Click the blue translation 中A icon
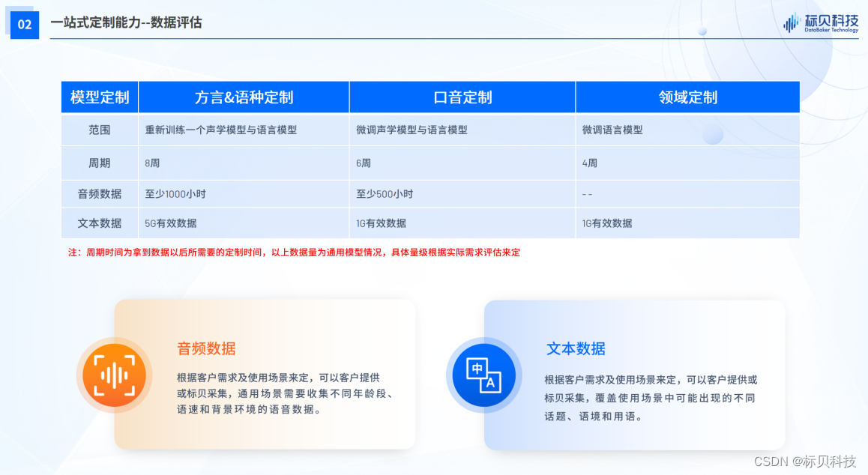This screenshot has width=868, height=475. tap(483, 375)
